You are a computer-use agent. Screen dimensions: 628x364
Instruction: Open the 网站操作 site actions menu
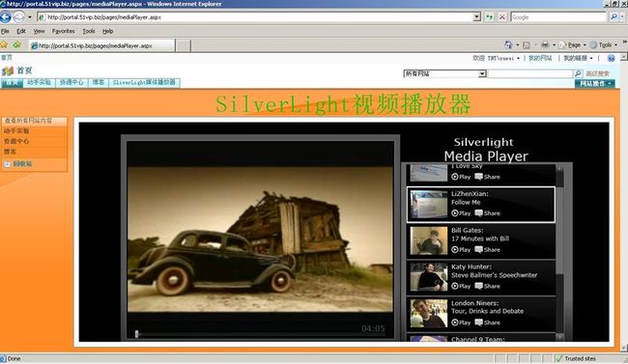(595, 83)
